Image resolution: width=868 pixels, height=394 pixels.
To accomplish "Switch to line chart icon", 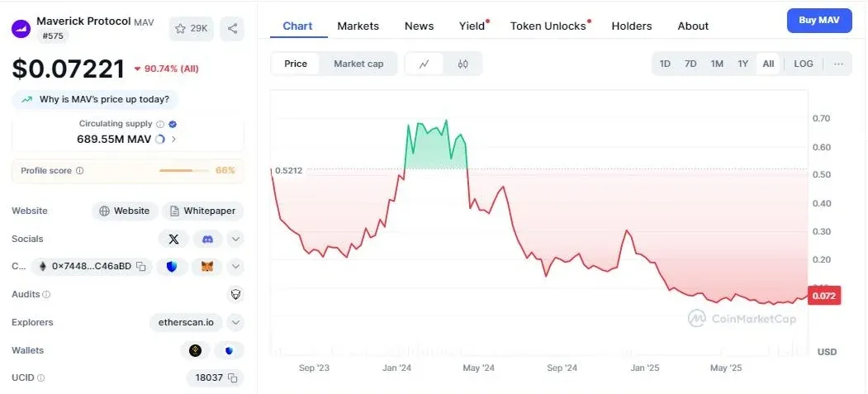I will 424,64.
